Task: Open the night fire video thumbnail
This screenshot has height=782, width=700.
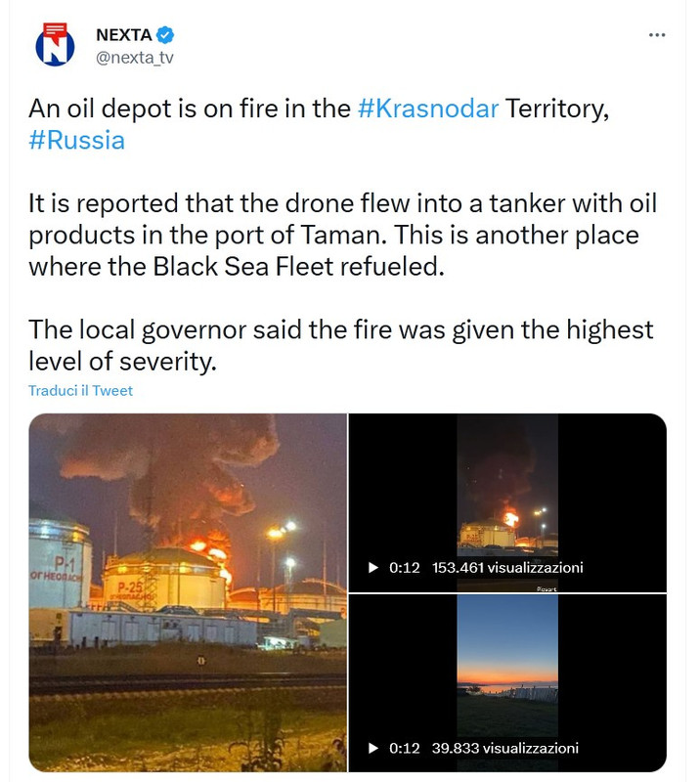Action: (x=507, y=502)
